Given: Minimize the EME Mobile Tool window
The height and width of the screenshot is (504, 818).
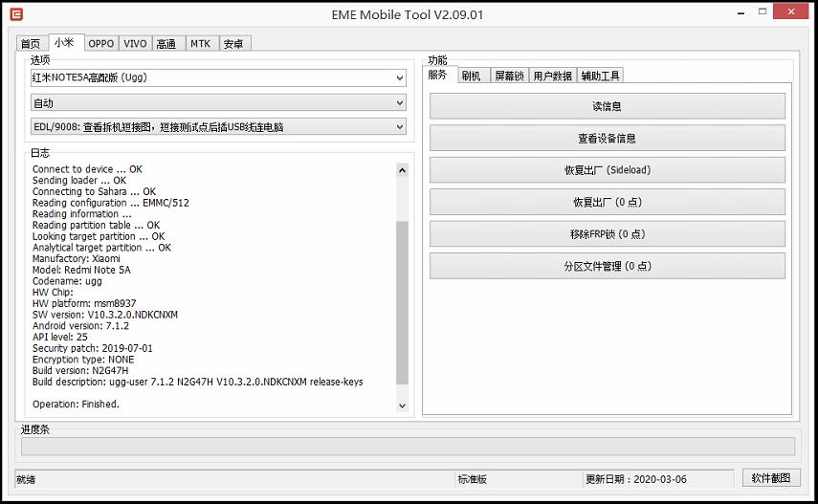Looking at the screenshot, I should tap(741, 12).
